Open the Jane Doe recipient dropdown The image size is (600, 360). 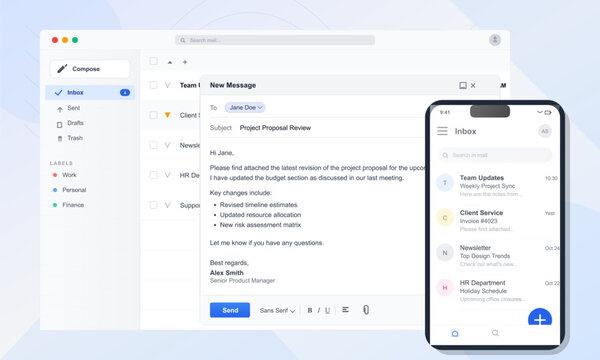(245, 108)
